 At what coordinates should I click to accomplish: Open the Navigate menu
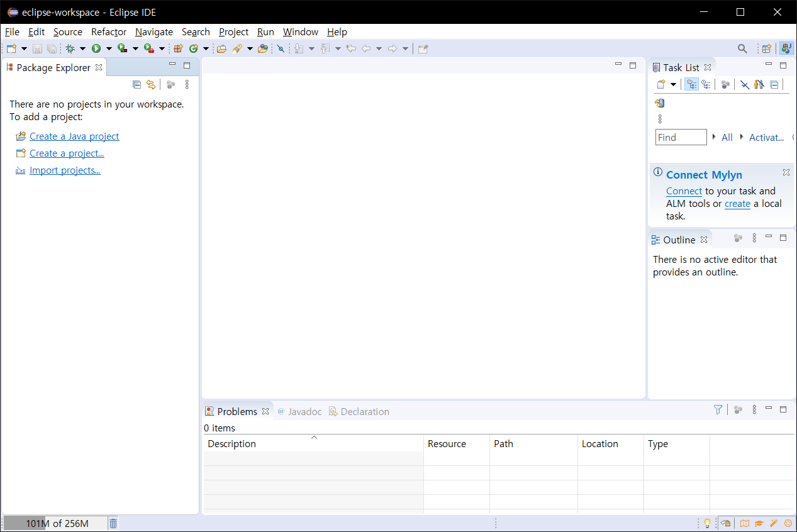point(154,31)
